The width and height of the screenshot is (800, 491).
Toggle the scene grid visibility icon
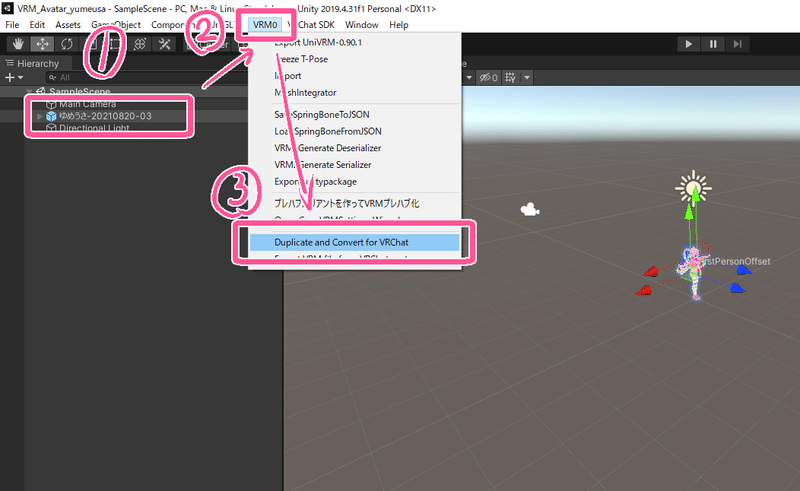coord(510,78)
